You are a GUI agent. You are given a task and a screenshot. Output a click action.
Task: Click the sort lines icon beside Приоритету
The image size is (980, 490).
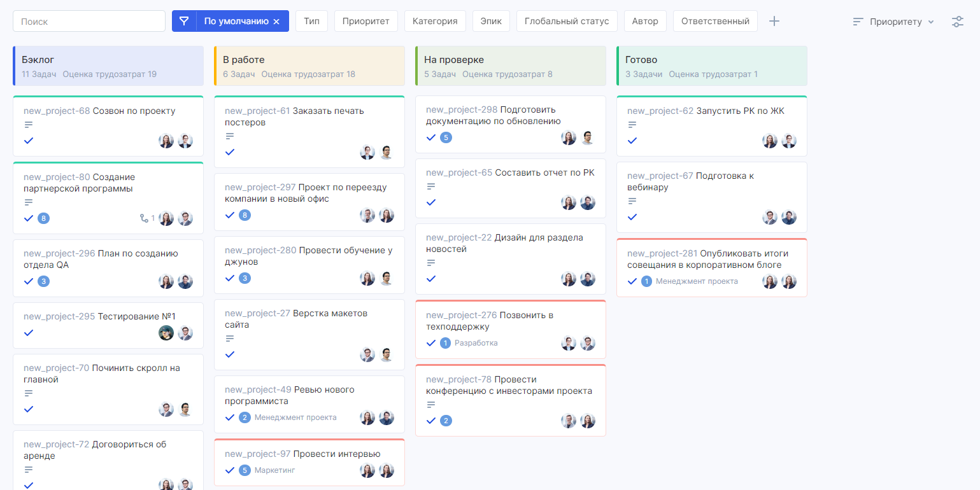(x=858, y=22)
